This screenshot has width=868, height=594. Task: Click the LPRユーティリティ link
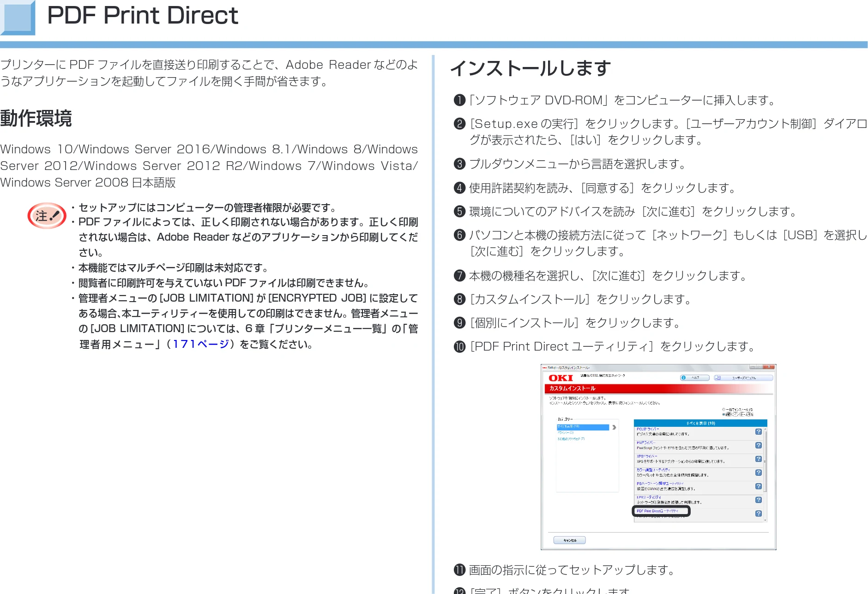tap(649, 497)
